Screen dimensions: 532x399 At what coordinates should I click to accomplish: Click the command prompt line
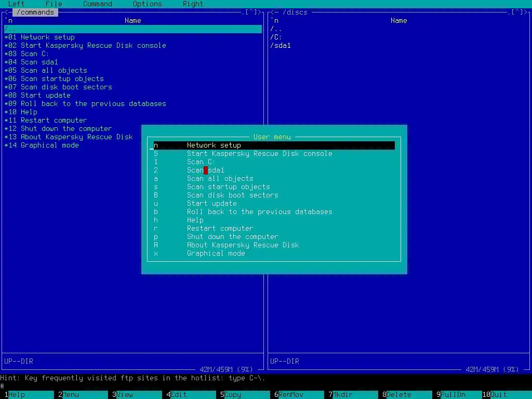[x=266, y=387]
